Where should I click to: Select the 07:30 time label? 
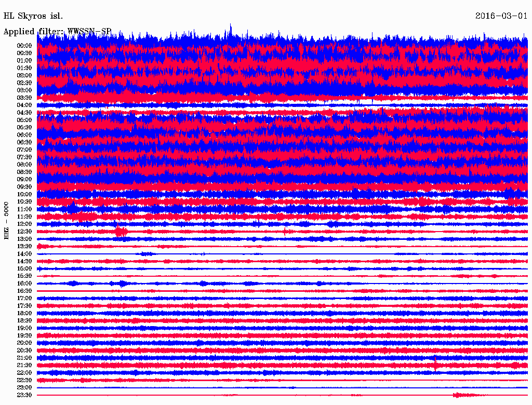click(x=24, y=157)
